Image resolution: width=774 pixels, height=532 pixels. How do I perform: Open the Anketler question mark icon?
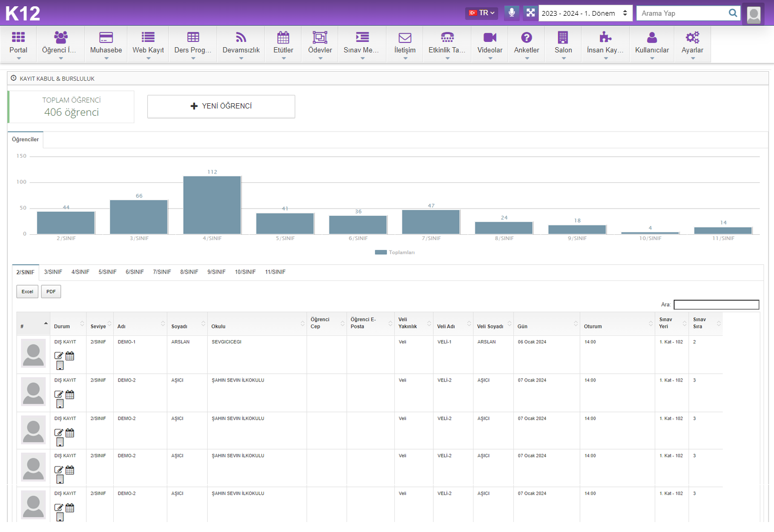tap(526, 37)
